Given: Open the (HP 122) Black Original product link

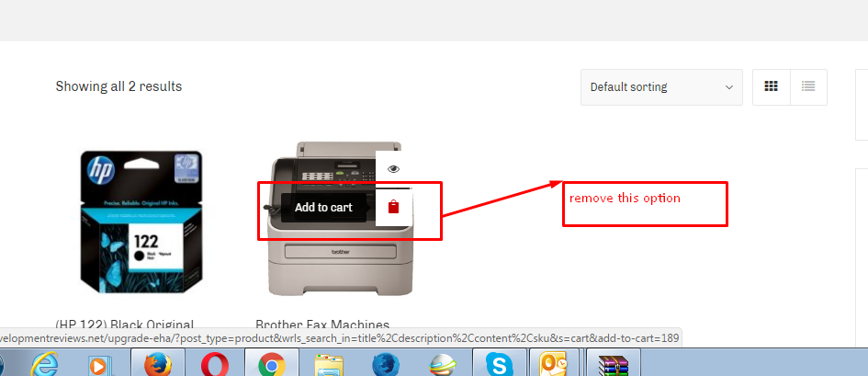Looking at the screenshot, I should tap(125, 325).
